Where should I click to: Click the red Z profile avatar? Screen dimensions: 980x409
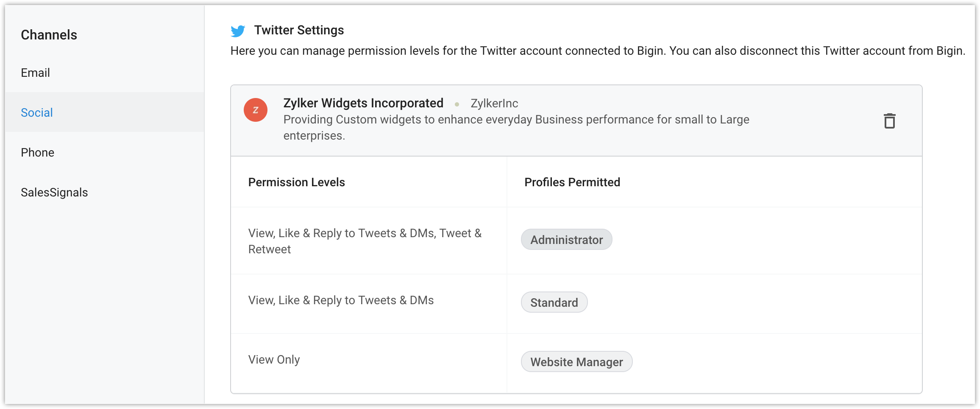tap(256, 110)
